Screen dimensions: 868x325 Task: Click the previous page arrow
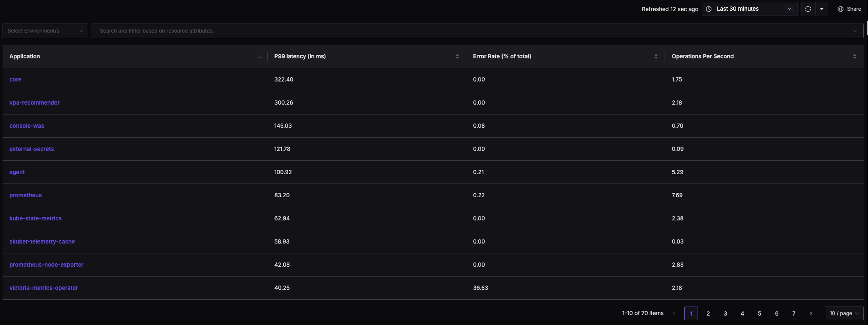click(x=674, y=313)
